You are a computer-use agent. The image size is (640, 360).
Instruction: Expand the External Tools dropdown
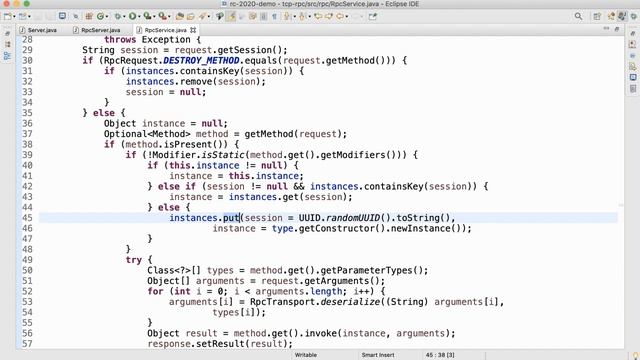169,17
